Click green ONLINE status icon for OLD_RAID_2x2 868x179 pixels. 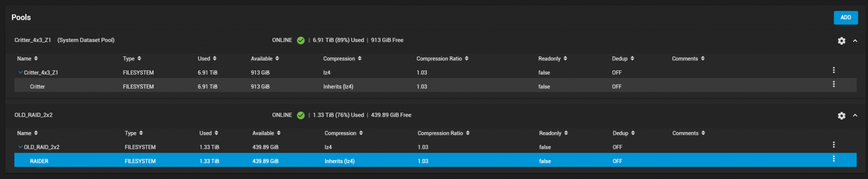[301, 115]
